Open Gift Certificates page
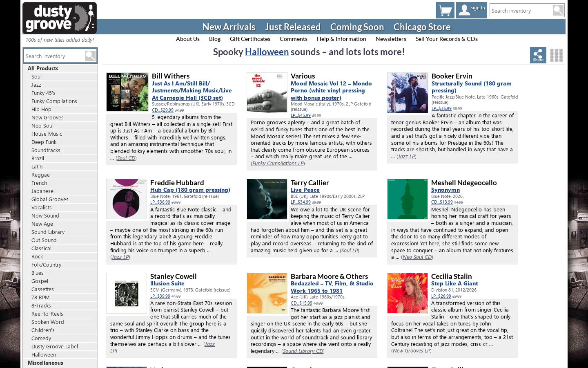The height and width of the screenshot is (368, 588). (250, 39)
